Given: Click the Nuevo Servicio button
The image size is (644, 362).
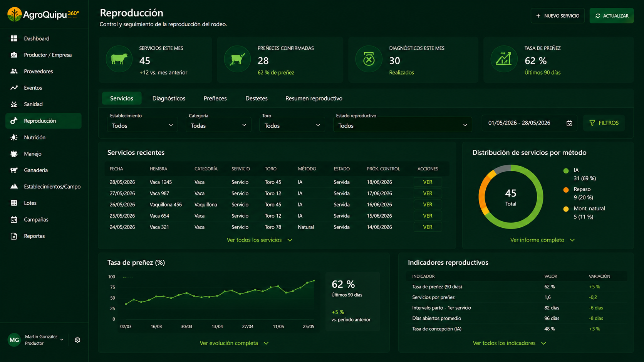Looking at the screenshot, I should tap(558, 16).
